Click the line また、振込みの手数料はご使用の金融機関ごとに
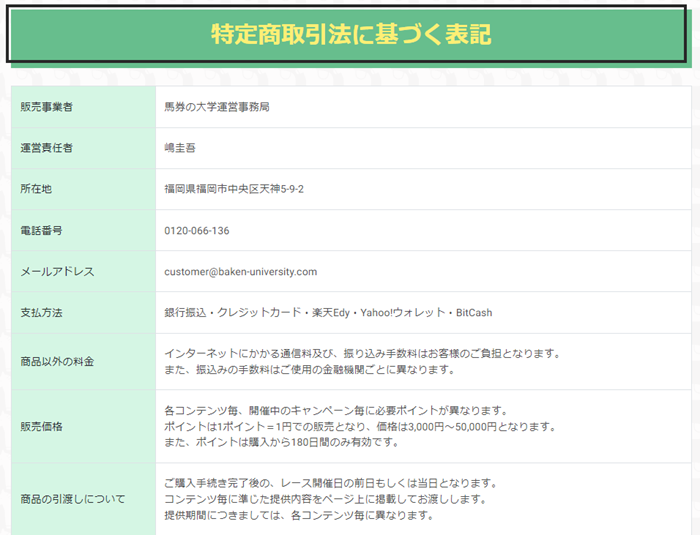This screenshot has height=535, width=700. point(309,370)
